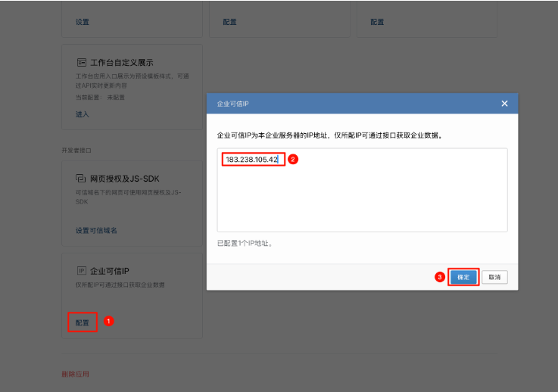The height and width of the screenshot is (392, 558).
Task: Click 配置 in the top-right card
Action: pyautogui.click(x=377, y=23)
